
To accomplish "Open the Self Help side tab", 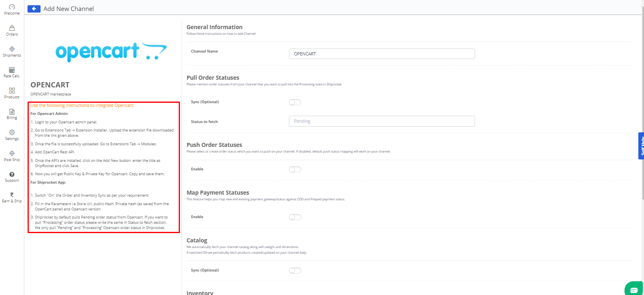I will coord(641,146).
